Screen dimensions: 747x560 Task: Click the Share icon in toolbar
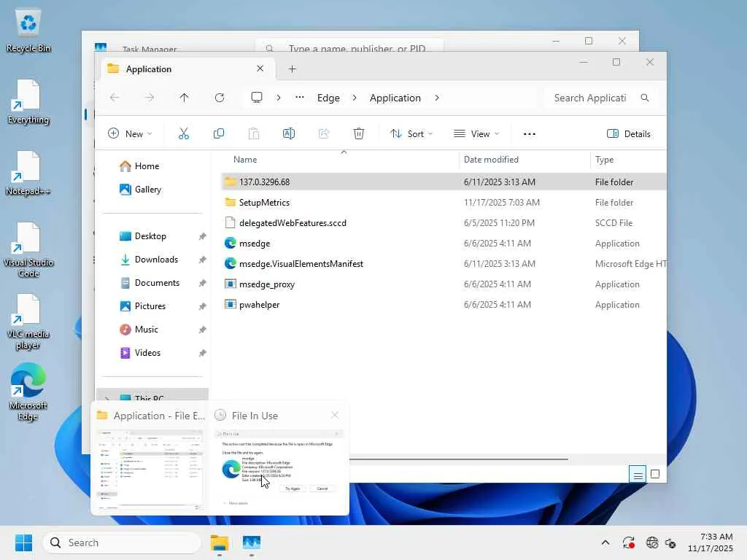324,134
